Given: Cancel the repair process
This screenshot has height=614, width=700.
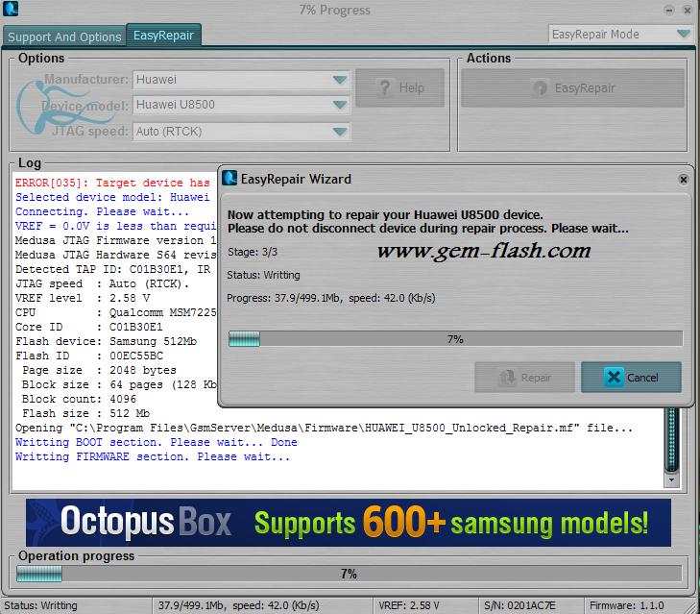Looking at the screenshot, I should click(631, 378).
